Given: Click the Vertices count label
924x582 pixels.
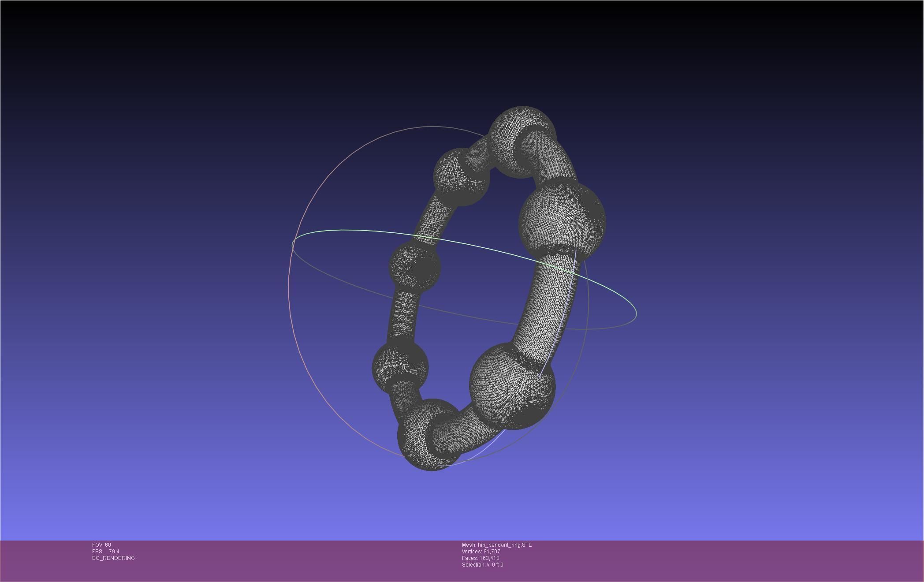Looking at the screenshot, I should [481, 552].
